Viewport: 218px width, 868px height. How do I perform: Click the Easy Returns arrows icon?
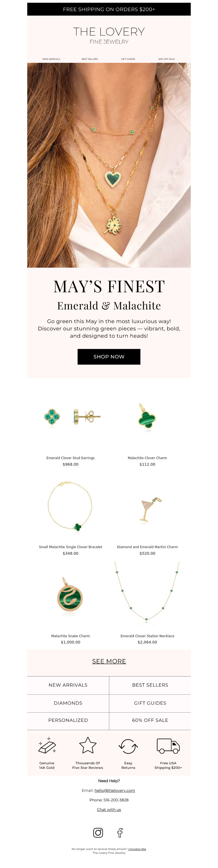tap(128, 746)
